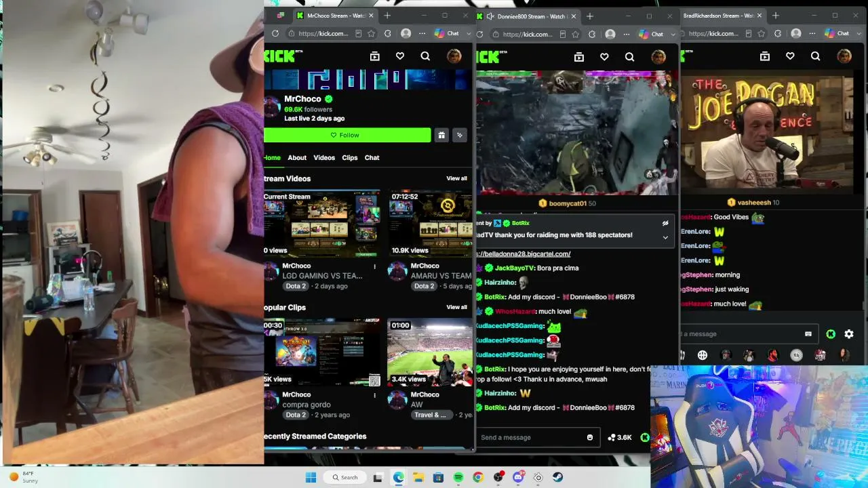The height and width of the screenshot is (488, 868).
Task: Click the icon right of the gift button
Action: point(460,135)
